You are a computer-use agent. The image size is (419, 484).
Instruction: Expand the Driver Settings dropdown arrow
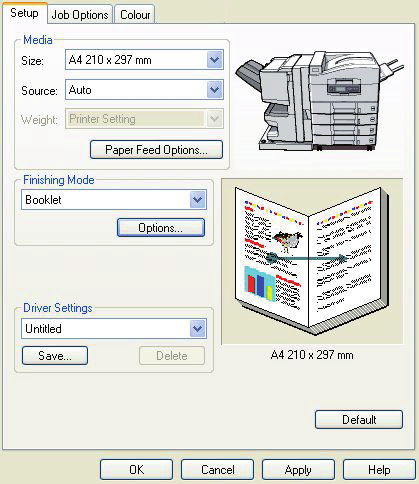pos(198,329)
